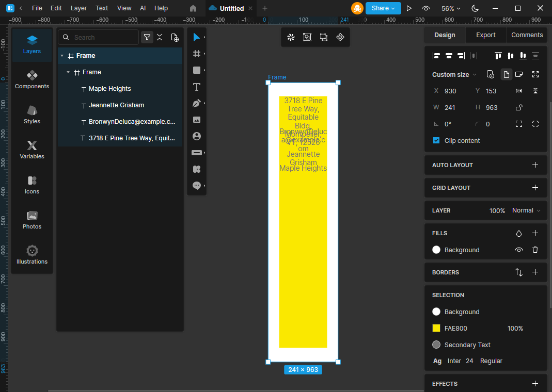This screenshot has width=552, height=392.
Task: Select the Frame tool in toolbar
Action: 196,54
